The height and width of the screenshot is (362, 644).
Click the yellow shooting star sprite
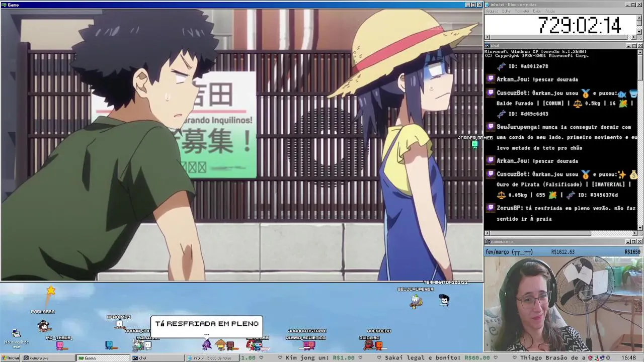point(51,290)
